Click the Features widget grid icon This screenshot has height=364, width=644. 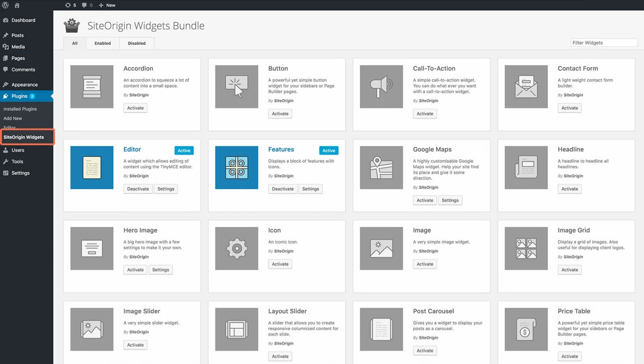point(236,167)
